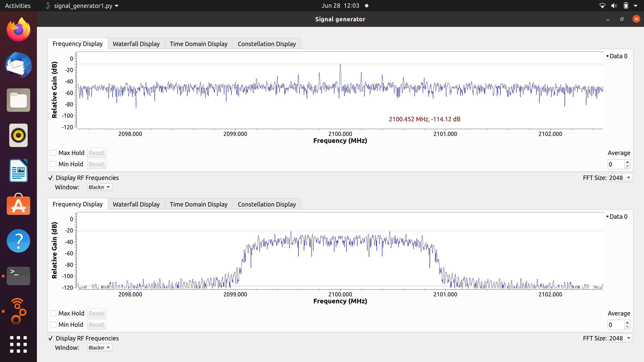The height and width of the screenshot is (362, 644).
Task: Launch Thunderbird mail from the dock
Action: tap(18, 65)
